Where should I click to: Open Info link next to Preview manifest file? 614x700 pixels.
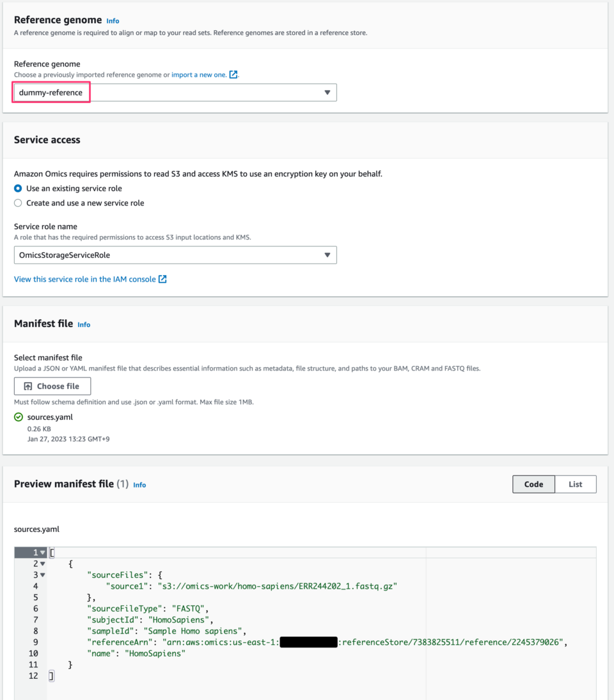139,485
